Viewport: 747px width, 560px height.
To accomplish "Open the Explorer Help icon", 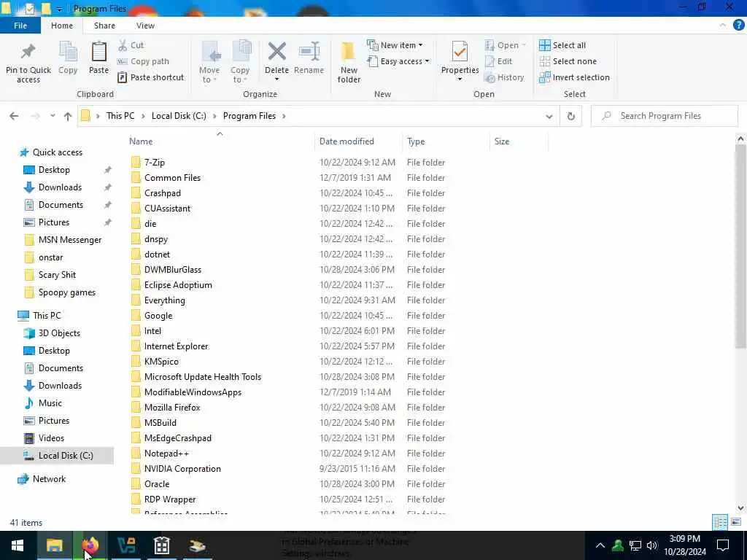I will click(738, 26).
